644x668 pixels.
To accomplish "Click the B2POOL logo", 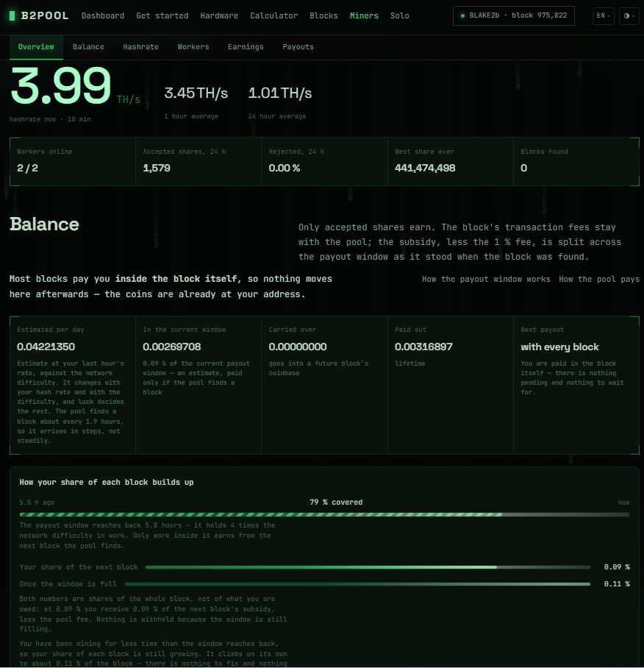I will pos(39,15).
